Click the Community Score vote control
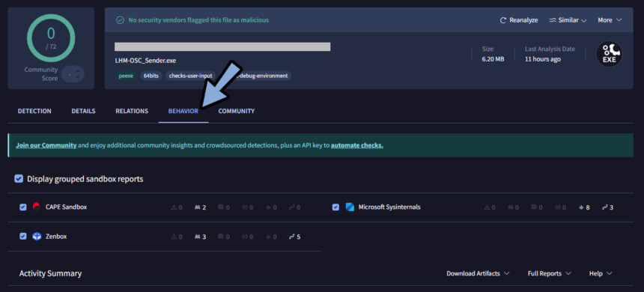Image resolution: width=644 pixels, height=292 pixels. click(73, 74)
